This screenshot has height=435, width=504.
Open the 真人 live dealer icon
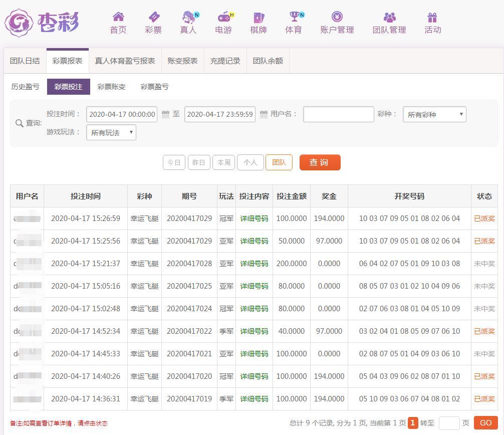(x=188, y=18)
